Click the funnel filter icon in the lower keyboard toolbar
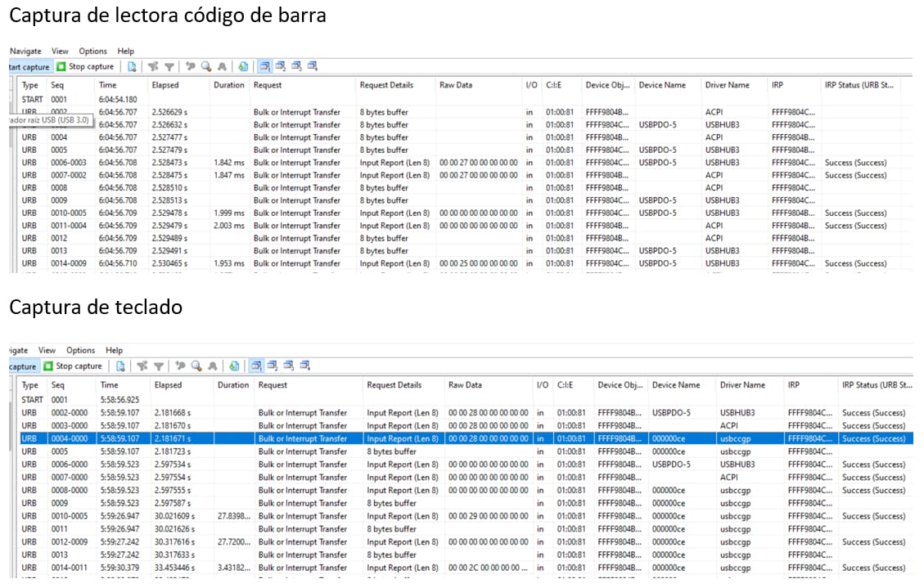The height and width of the screenshot is (588, 924). click(x=159, y=366)
